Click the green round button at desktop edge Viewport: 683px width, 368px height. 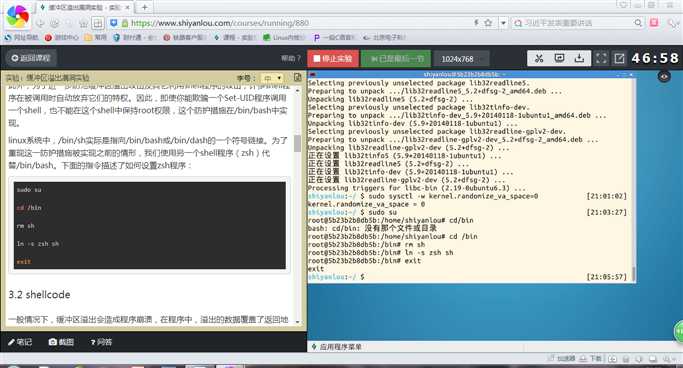pyautogui.click(x=678, y=332)
